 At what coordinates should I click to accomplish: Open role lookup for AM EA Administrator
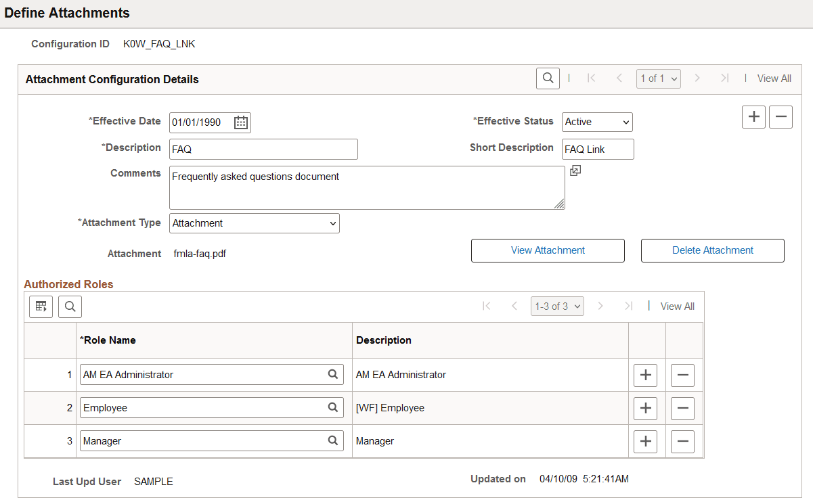coord(333,374)
